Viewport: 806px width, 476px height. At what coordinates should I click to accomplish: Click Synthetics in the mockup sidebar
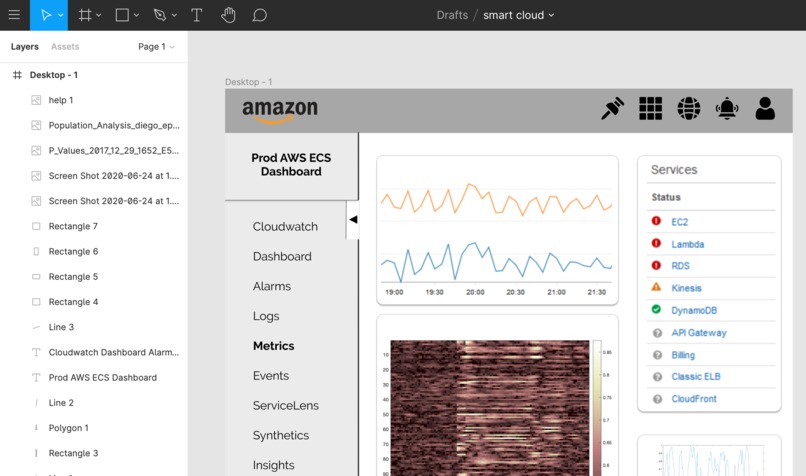281,435
